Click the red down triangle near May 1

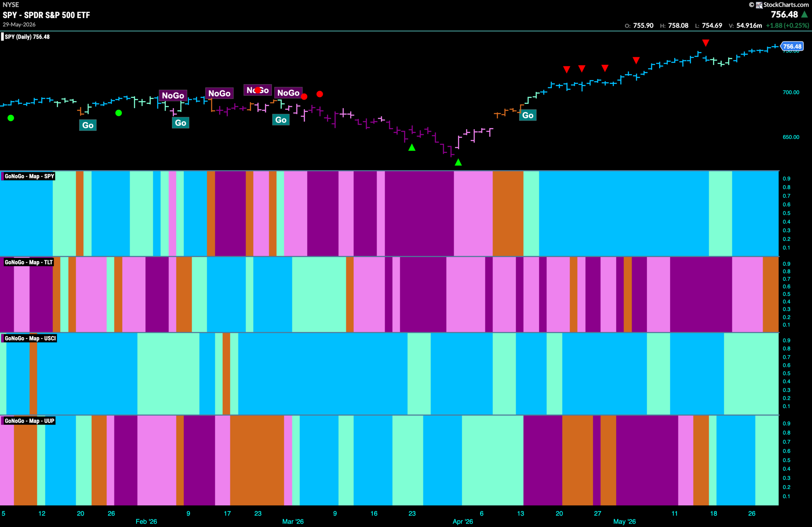point(636,60)
